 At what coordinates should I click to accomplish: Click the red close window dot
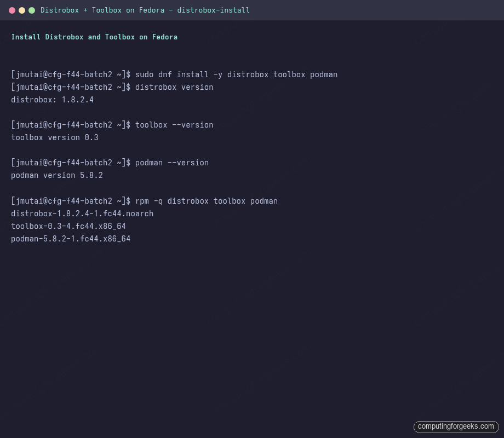[x=12, y=10]
